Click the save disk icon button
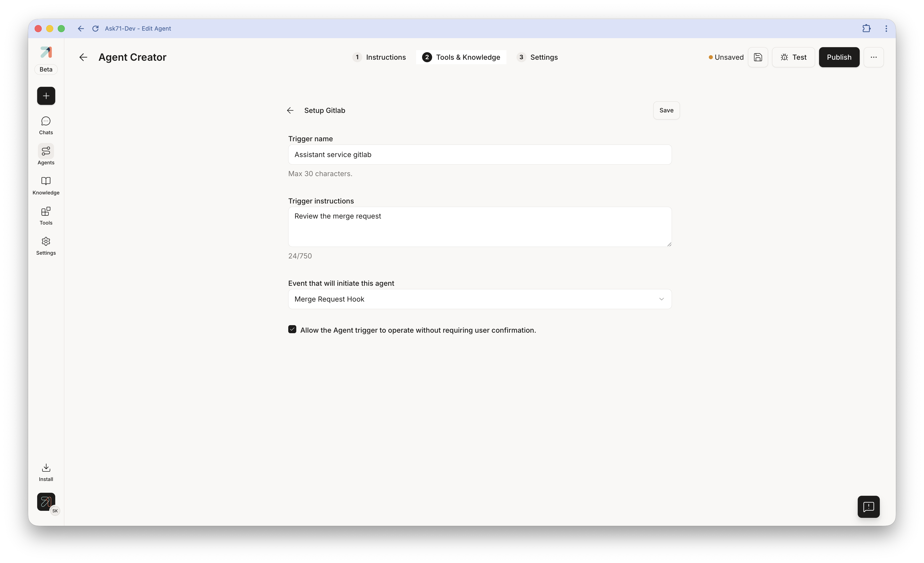 tap(758, 57)
